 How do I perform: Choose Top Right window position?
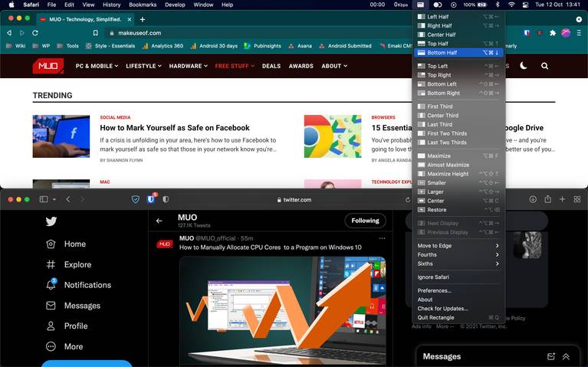click(x=458, y=75)
